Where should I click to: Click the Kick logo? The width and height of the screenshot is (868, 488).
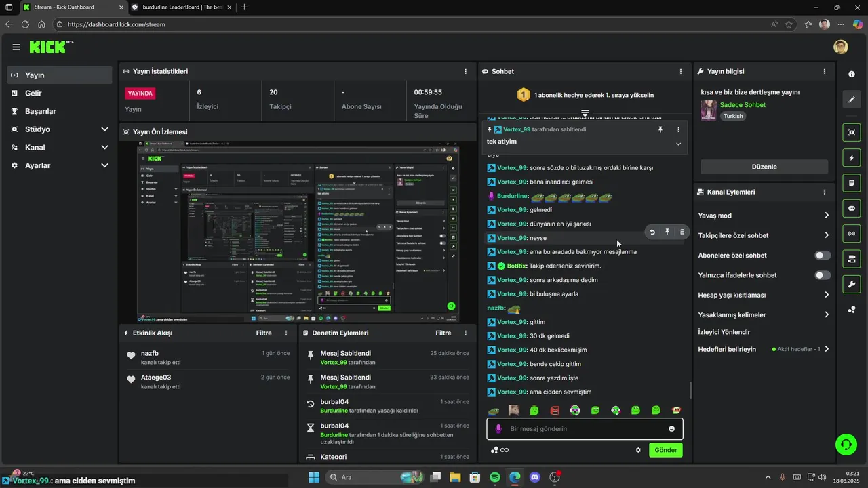[x=51, y=47]
